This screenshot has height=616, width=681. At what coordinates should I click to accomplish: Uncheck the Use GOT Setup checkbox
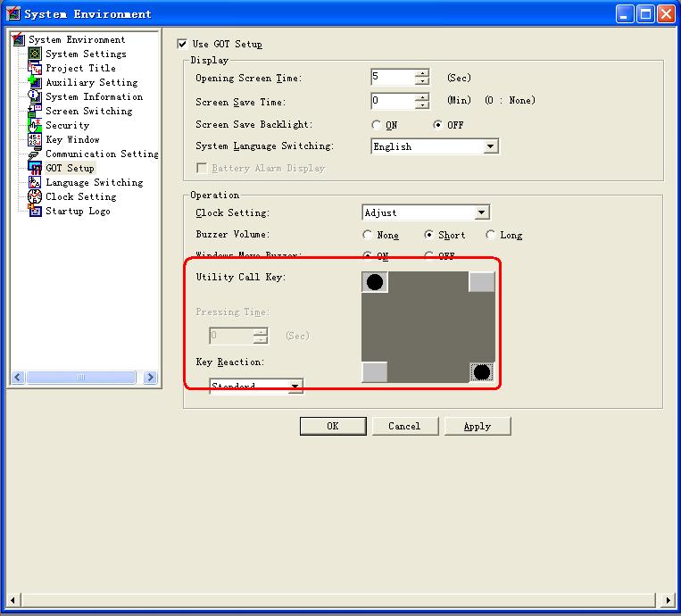point(183,44)
